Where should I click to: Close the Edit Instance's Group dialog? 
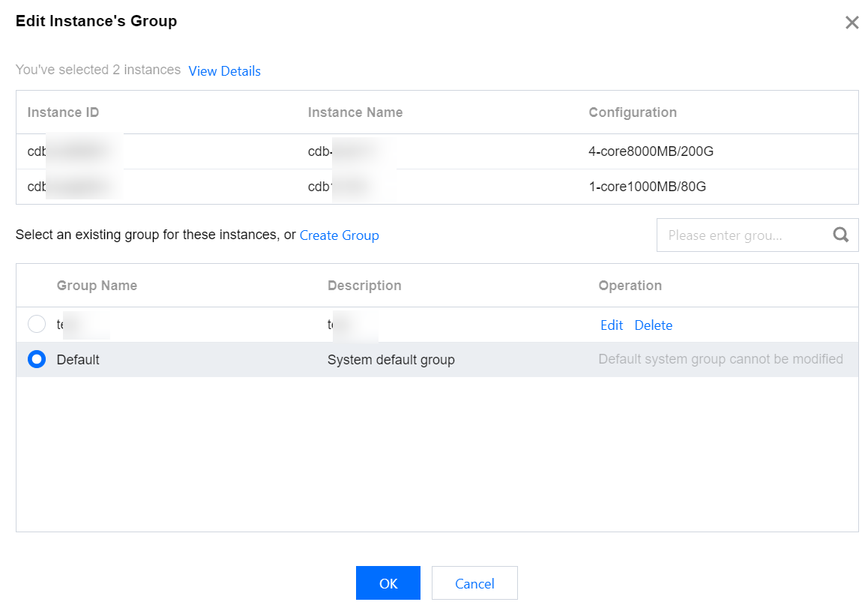[x=852, y=22]
